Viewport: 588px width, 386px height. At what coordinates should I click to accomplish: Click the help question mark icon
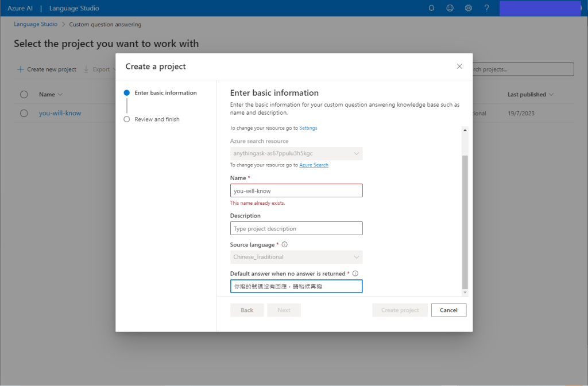click(x=487, y=8)
